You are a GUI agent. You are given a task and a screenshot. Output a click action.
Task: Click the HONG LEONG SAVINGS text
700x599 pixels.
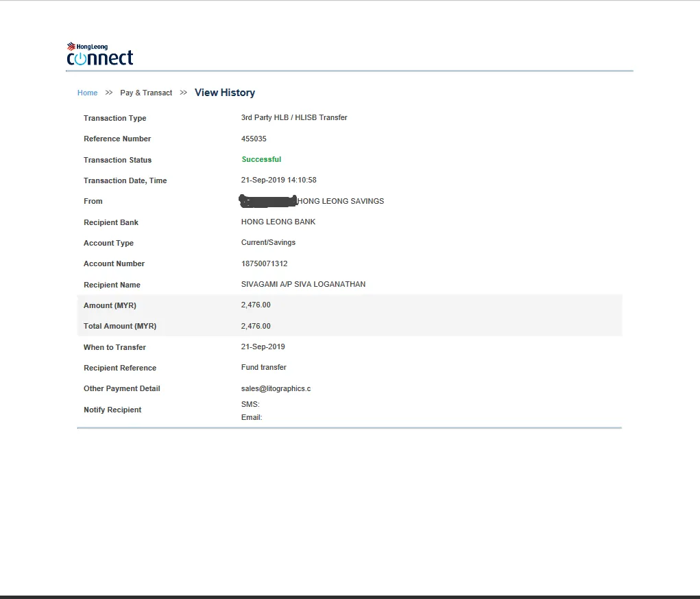[x=341, y=202]
